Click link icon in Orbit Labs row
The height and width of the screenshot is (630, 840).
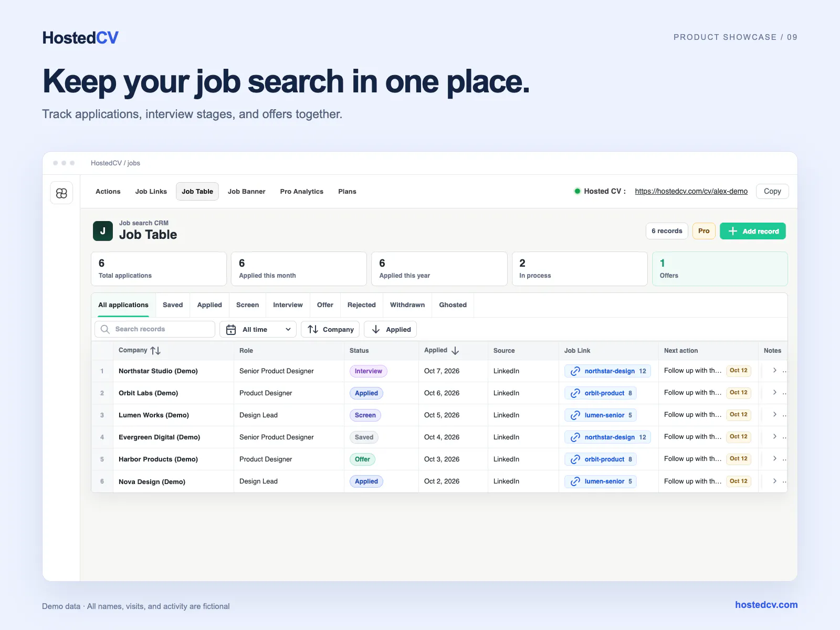pos(575,393)
